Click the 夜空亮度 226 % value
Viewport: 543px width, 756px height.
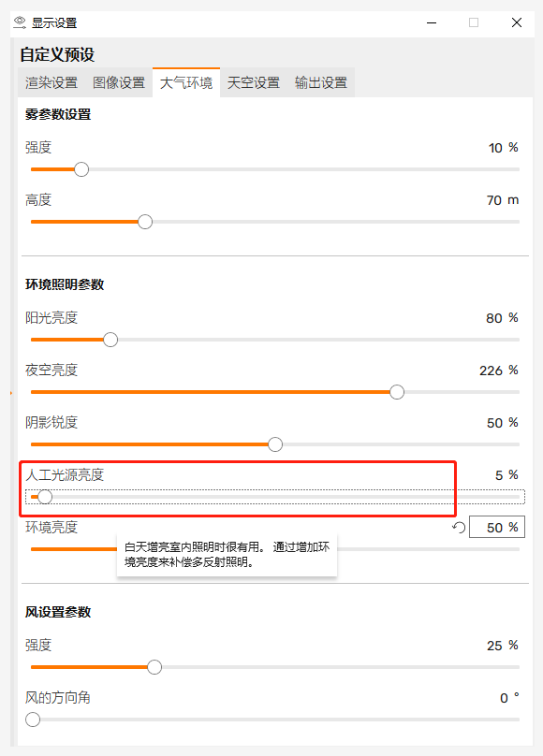(499, 371)
